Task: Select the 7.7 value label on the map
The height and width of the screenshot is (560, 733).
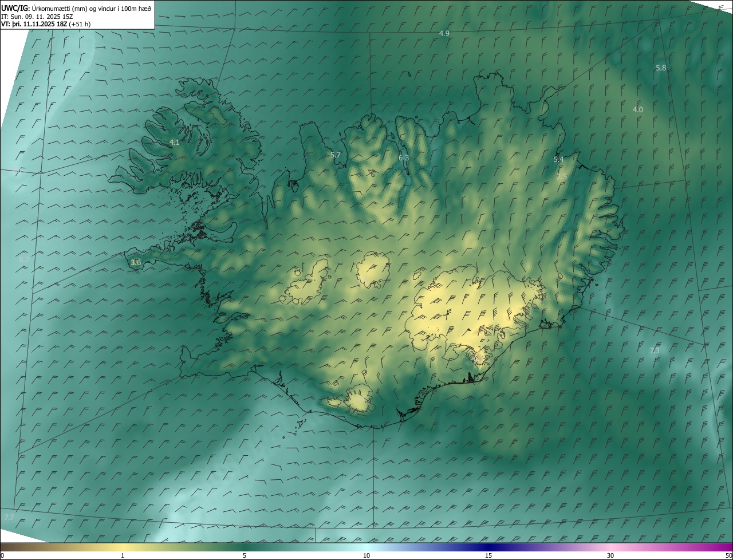Action: pos(9,518)
